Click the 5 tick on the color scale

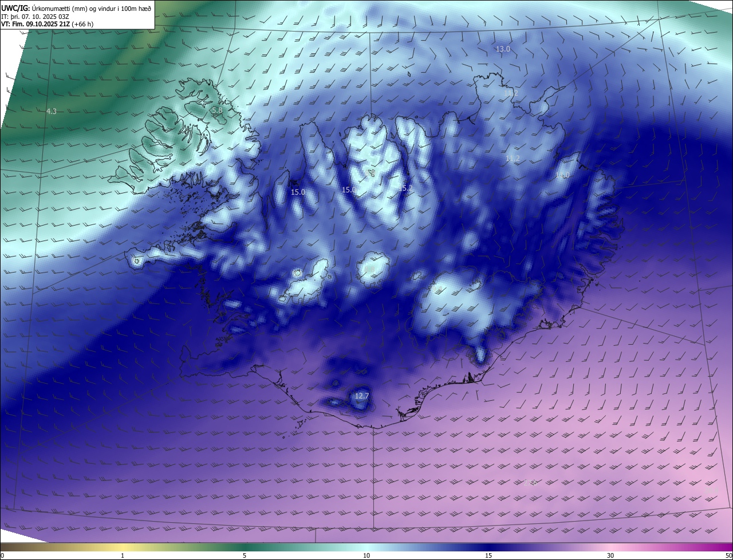click(245, 555)
